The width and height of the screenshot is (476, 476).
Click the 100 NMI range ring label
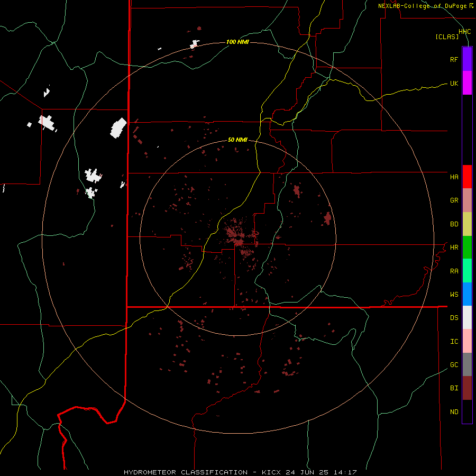pos(237,42)
